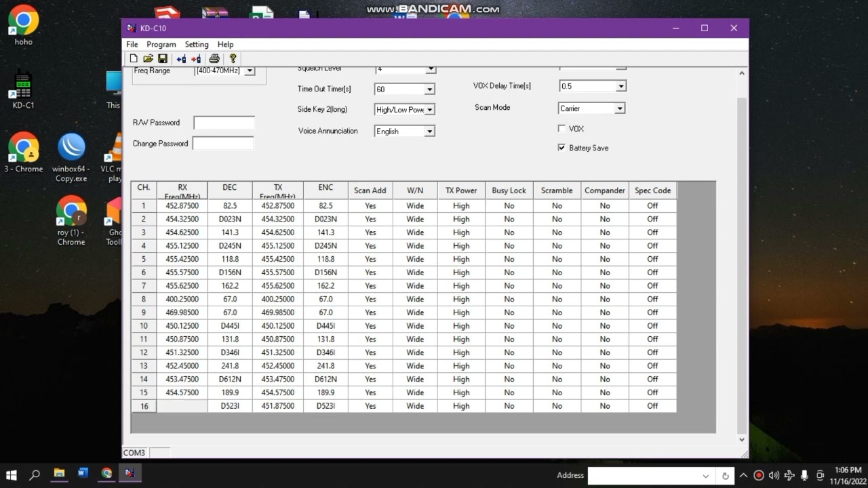Click channel 16 TX frequency 451.87500
The height and width of the screenshot is (488, 868).
(277, 406)
